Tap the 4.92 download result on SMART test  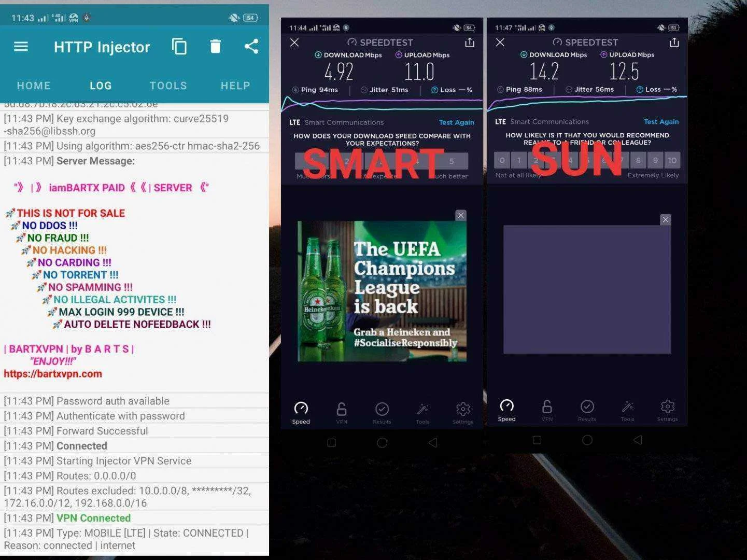(x=339, y=72)
